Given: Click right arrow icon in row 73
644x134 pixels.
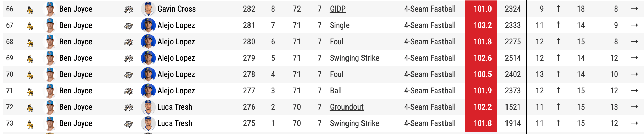Looking at the screenshot, I should point(634,123).
